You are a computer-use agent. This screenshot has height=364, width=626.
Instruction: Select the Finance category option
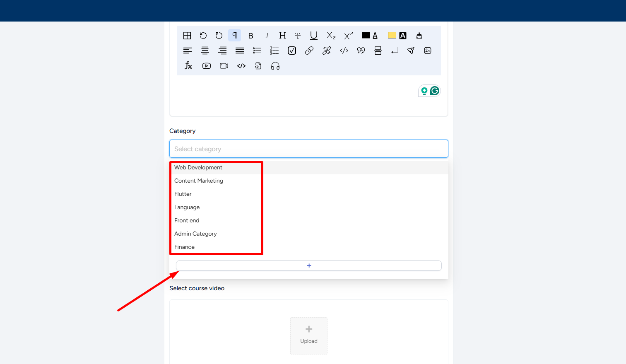(x=309, y=247)
